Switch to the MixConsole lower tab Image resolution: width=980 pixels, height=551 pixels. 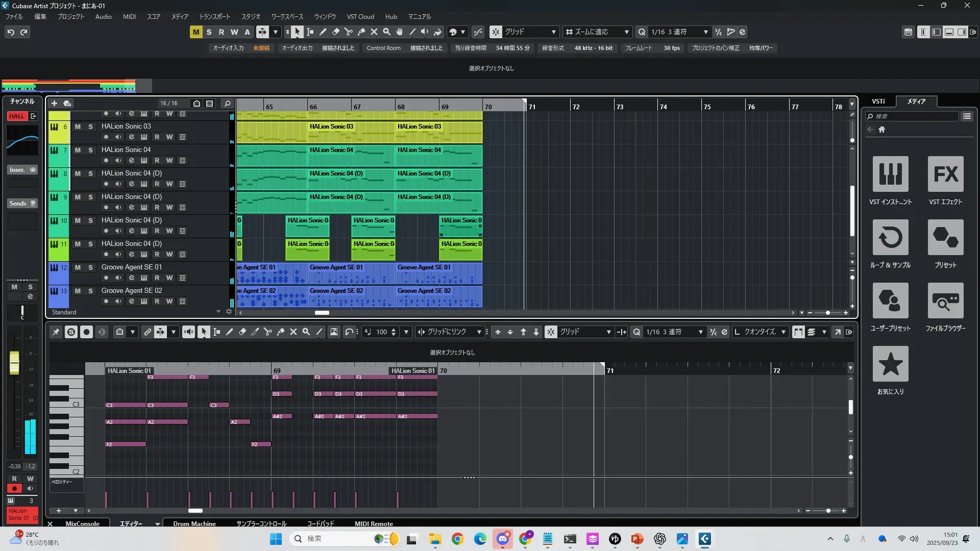pyautogui.click(x=82, y=523)
